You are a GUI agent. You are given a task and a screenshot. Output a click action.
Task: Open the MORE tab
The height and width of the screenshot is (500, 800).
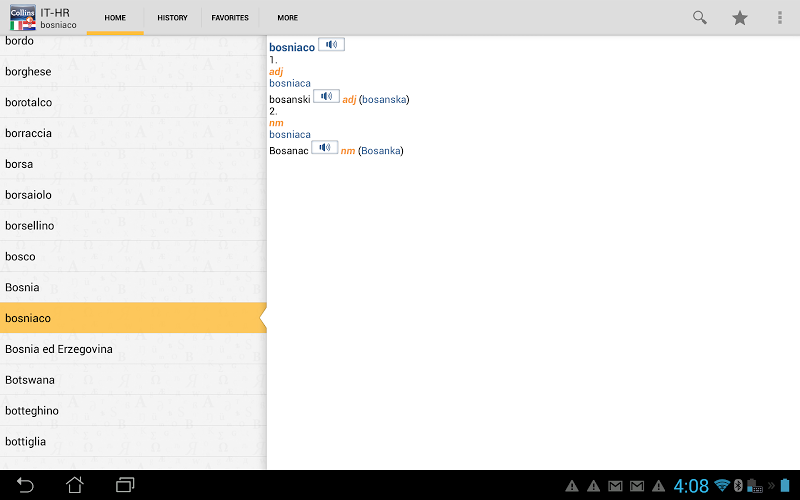point(288,18)
